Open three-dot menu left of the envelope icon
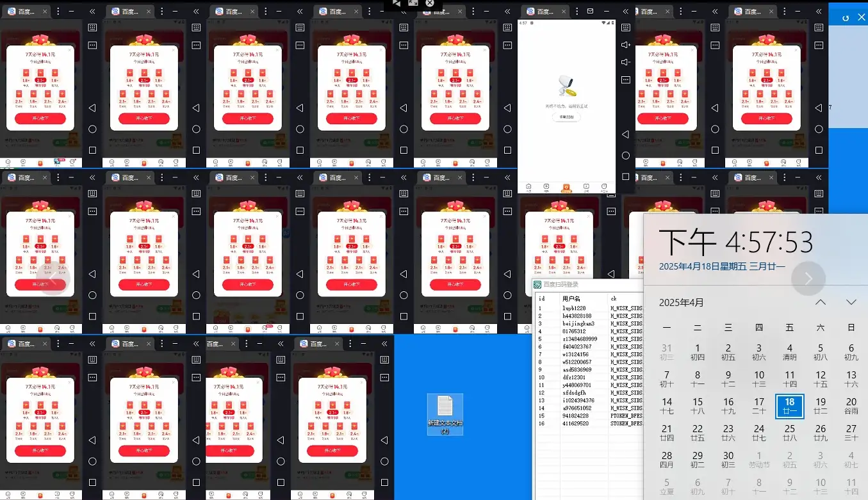Screen dimensions: 868x500 pyautogui.click(x=576, y=12)
